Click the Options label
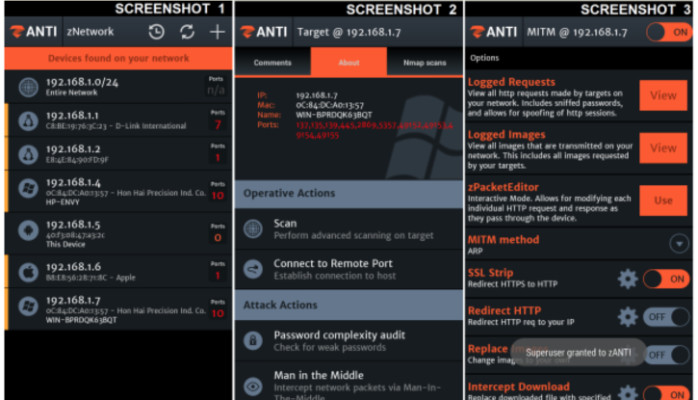Screen dimensions: 698x400 484,58
